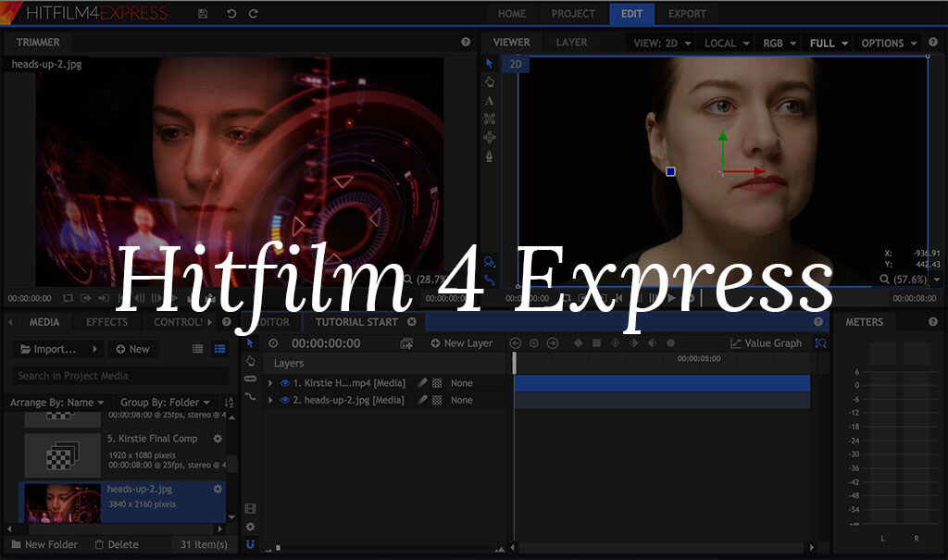Expand the heads-up-2.jpg layer properties
Screen dimensions: 948x560
271,400
